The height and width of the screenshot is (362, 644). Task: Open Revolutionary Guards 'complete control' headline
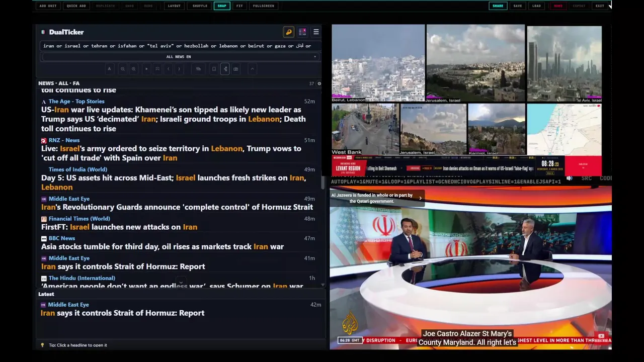point(177,207)
